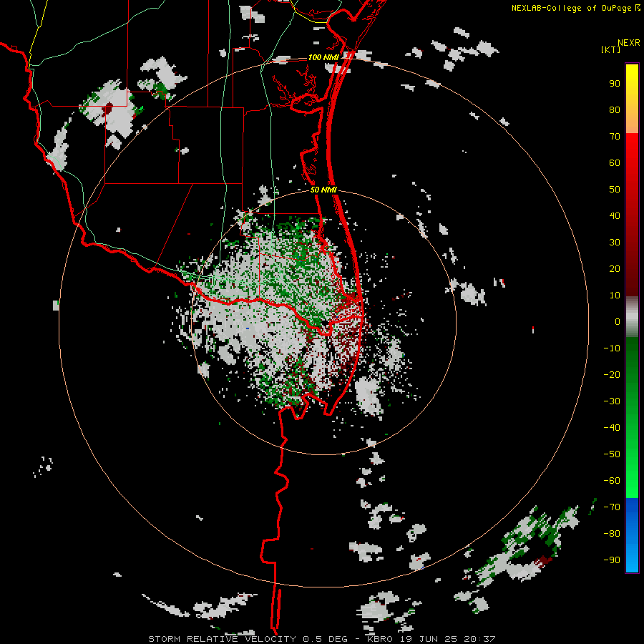Click the green negative-velocity segment of the color bar
The image size is (644, 644).
(x=632, y=417)
